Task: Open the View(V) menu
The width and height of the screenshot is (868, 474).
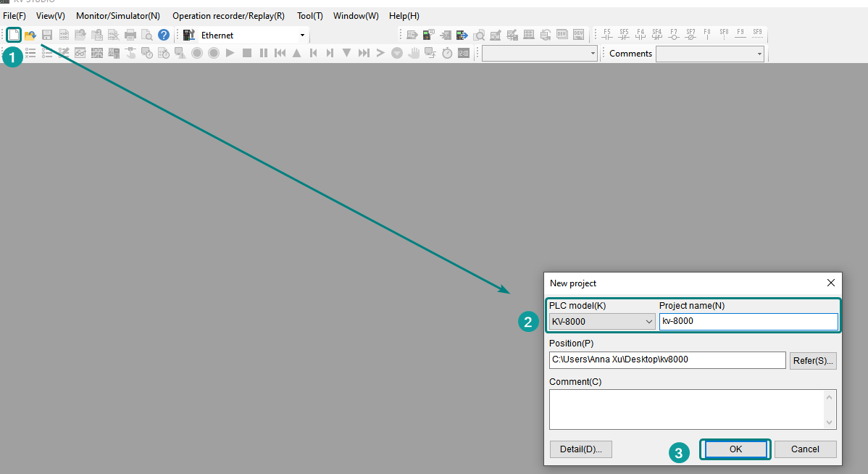Action: click(x=51, y=15)
